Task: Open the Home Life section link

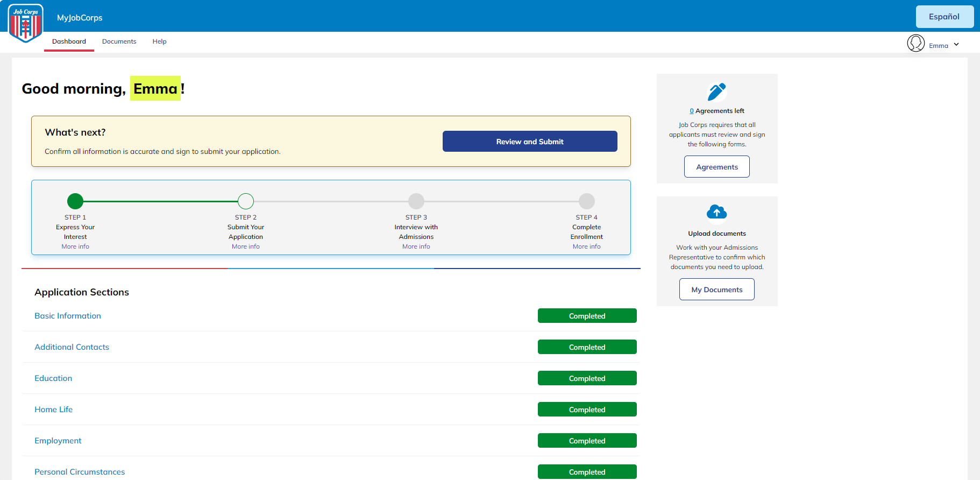Action: [53, 410]
